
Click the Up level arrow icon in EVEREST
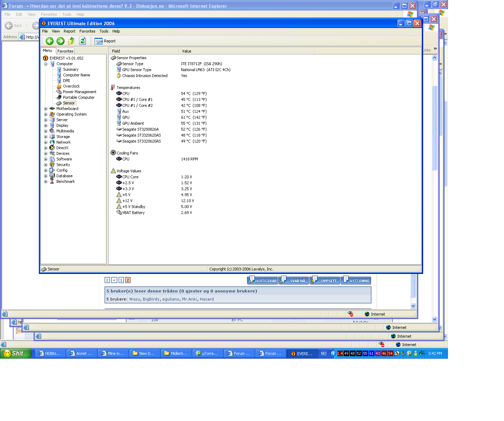click(x=71, y=41)
